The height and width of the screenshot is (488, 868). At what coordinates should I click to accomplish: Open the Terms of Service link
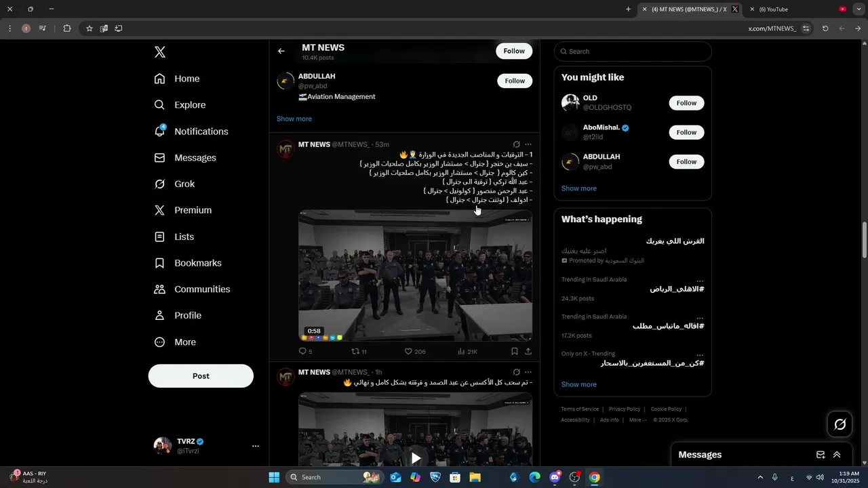point(580,409)
